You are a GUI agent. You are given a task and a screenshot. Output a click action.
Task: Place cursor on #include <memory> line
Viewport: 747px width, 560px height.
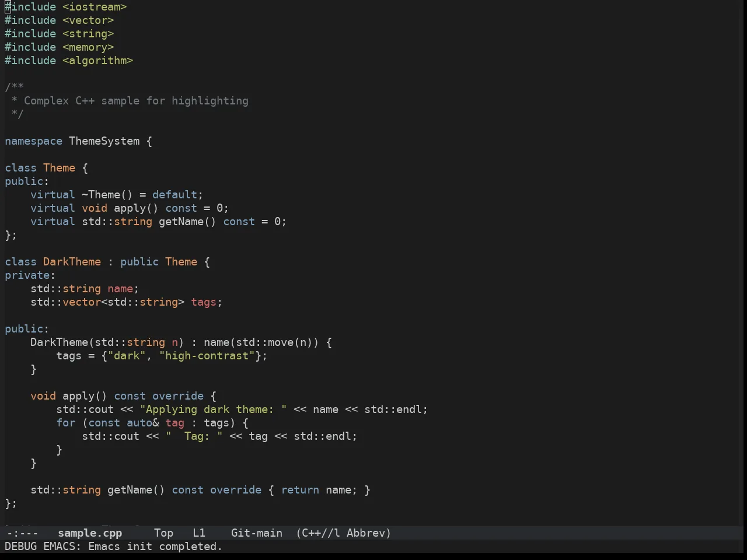(60, 47)
